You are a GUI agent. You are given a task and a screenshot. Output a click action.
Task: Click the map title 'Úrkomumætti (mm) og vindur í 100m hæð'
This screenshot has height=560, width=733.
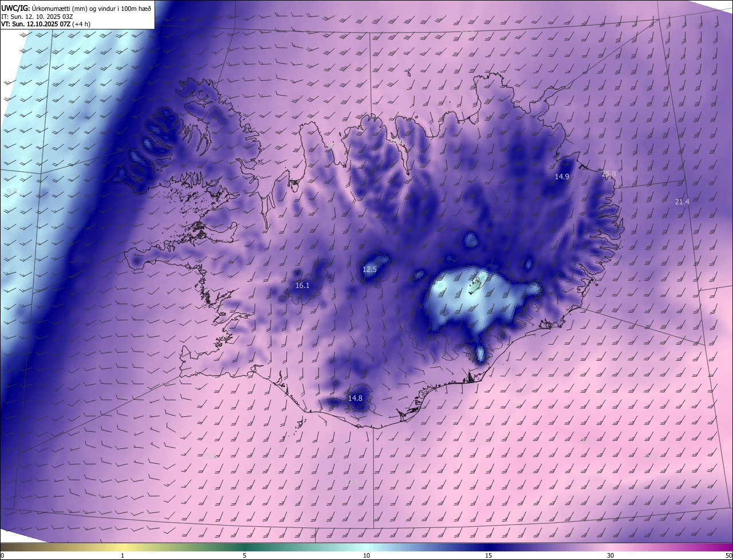(91, 9)
